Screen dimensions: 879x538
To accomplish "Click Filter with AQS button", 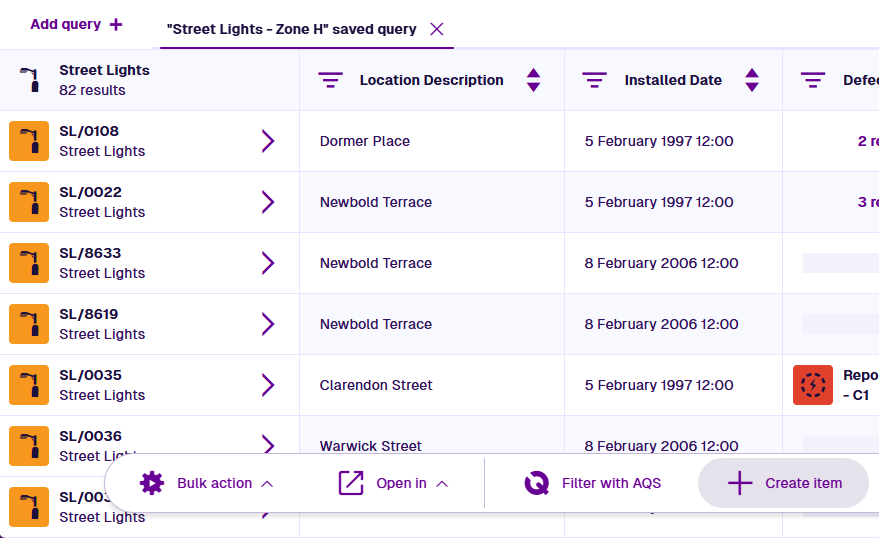I will coord(593,483).
